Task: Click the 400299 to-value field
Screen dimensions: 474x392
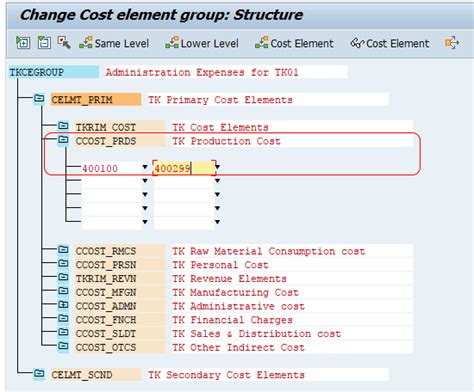Action: click(184, 168)
